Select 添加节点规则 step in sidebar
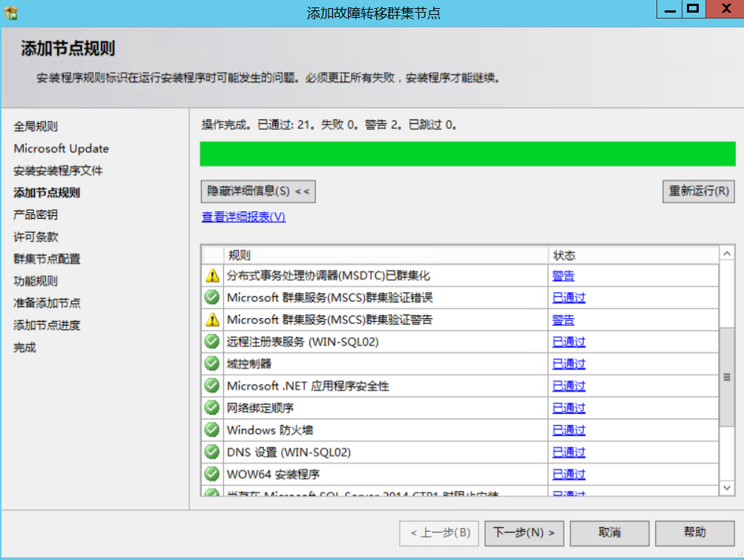 tap(47, 193)
